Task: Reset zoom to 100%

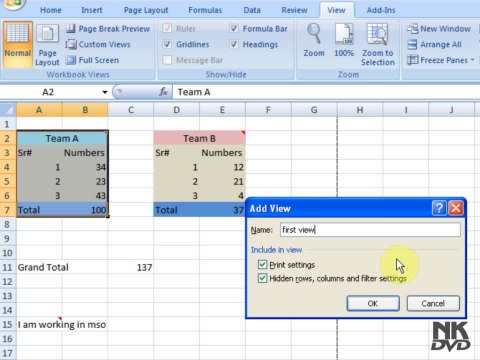Action: (x=344, y=41)
